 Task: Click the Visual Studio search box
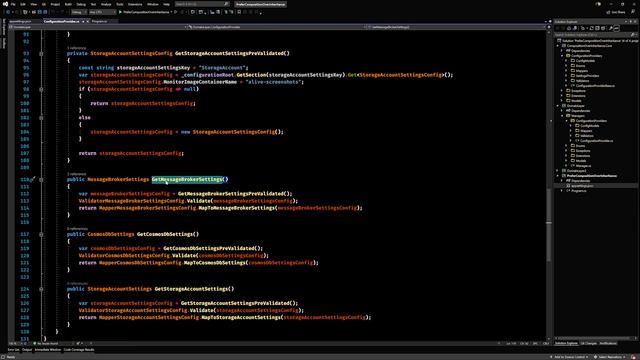[x=202, y=4]
